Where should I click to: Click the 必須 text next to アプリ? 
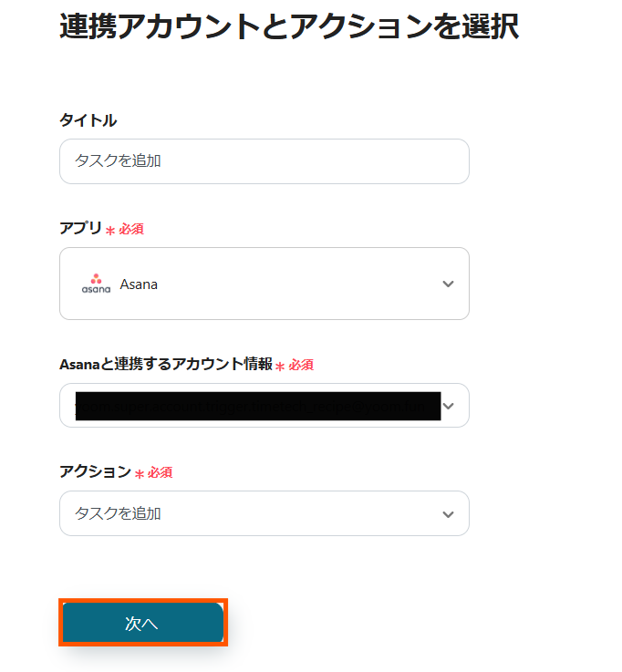click(x=130, y=230)
